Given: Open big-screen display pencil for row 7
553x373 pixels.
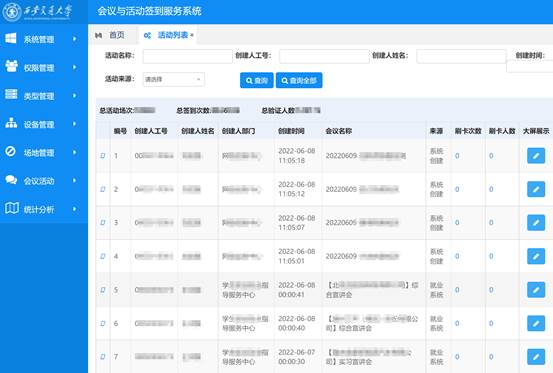Looking at the screenshot, I should [x=536, y=357].
